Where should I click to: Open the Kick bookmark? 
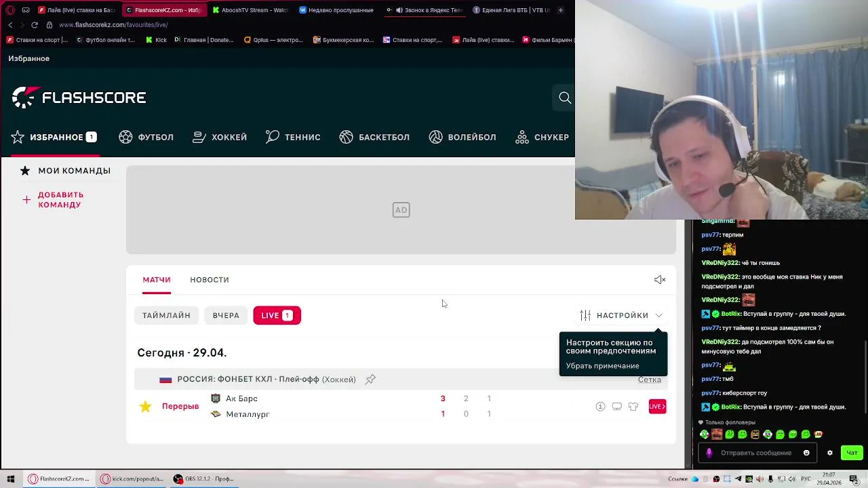coord(156,40)
